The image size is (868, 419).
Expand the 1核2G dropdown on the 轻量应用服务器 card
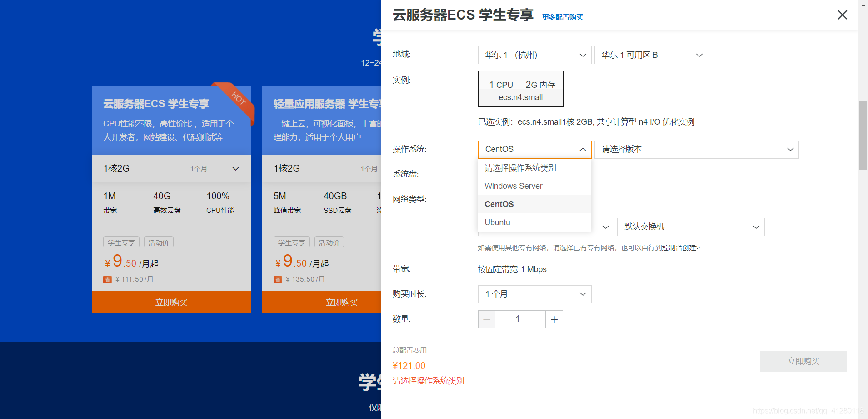(322, 168)
